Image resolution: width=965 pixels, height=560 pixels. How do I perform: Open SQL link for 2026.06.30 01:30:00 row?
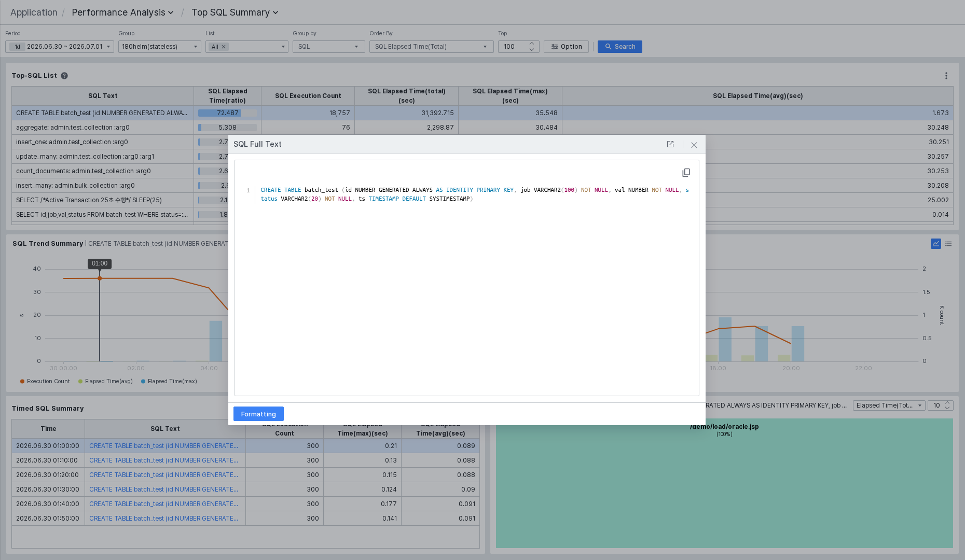point(163,489)
